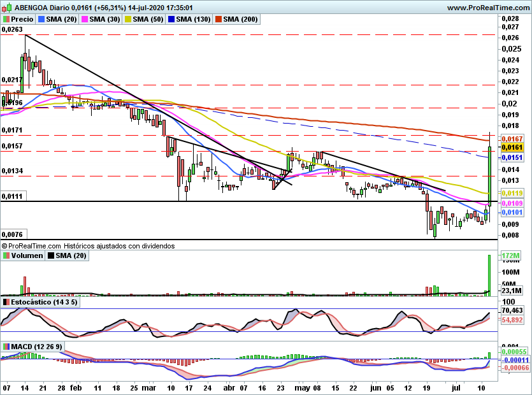Click the SMA 130 value tag 0,0151
Image resolution: width=532 pixels, height=395 pixels.
click(x=512, y=157)
